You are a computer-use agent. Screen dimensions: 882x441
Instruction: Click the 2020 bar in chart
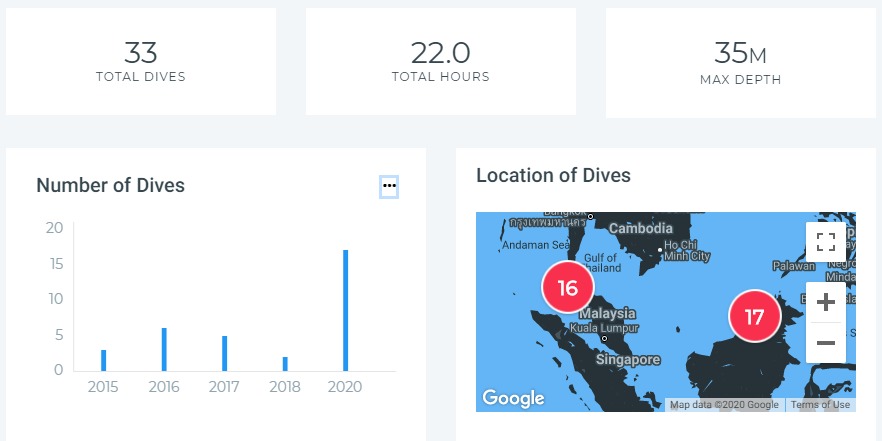point(345,310)
